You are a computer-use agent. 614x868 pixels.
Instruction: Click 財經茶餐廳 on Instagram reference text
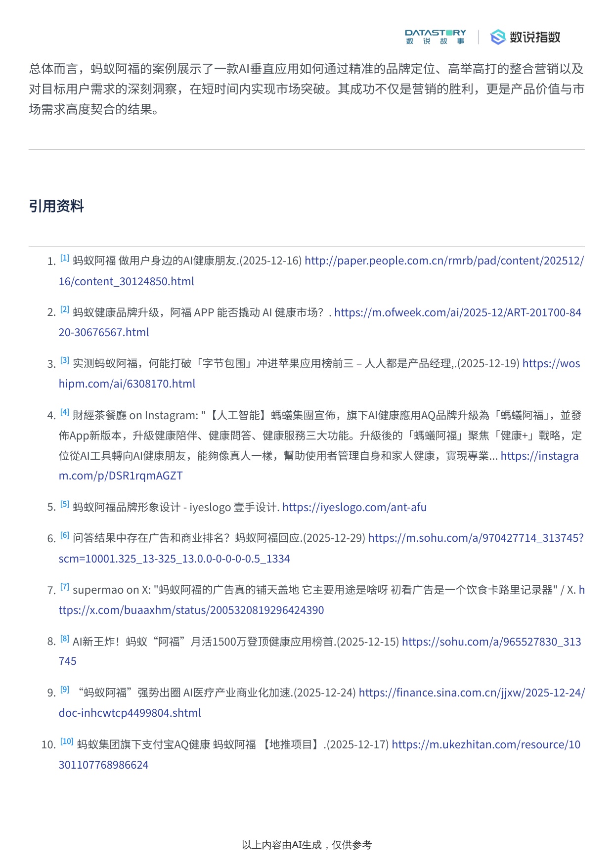[320, 435]
